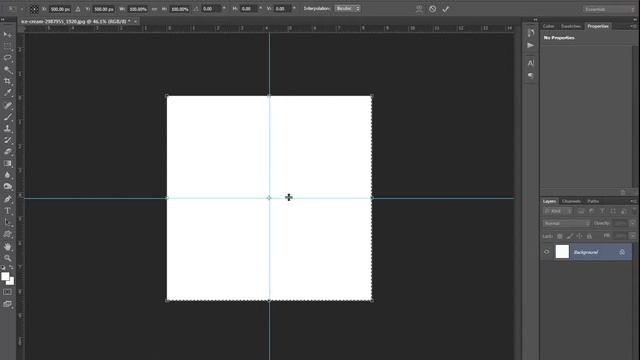
Task: Open the Paragraph panel icon
Action: (x=531, y=76)
